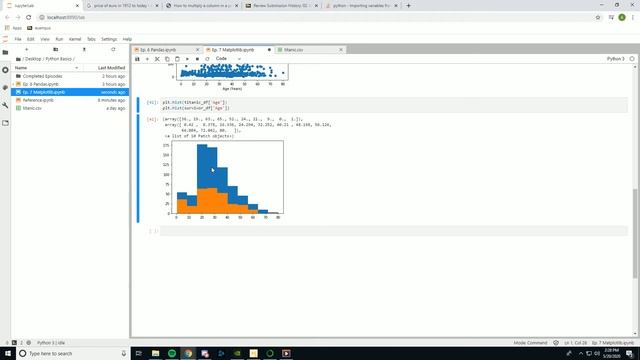
Task: Open the Help menu
Action: pos(127,39)
